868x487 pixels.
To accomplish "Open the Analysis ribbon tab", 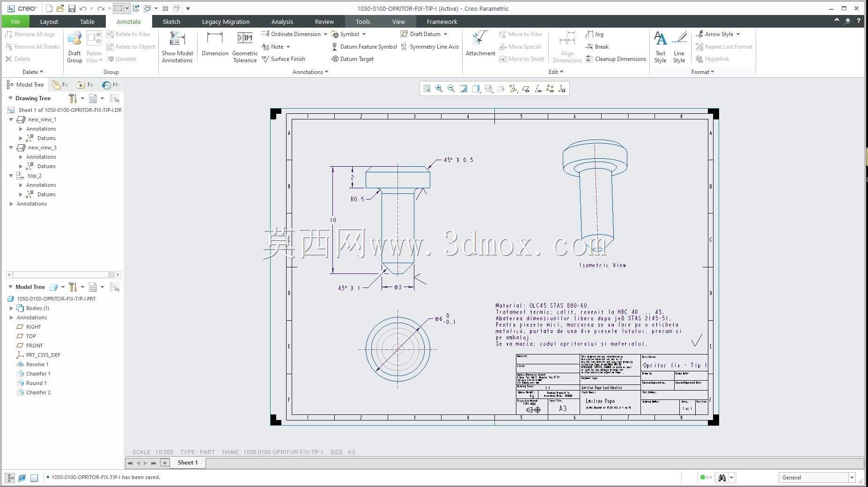I will pyautogui.click(x=282, y=22).
